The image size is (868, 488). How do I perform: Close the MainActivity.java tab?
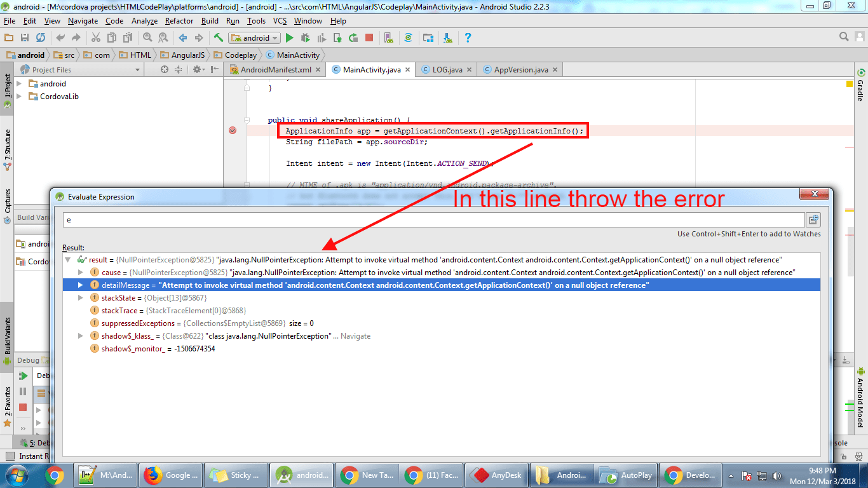[x=407, y=70]
